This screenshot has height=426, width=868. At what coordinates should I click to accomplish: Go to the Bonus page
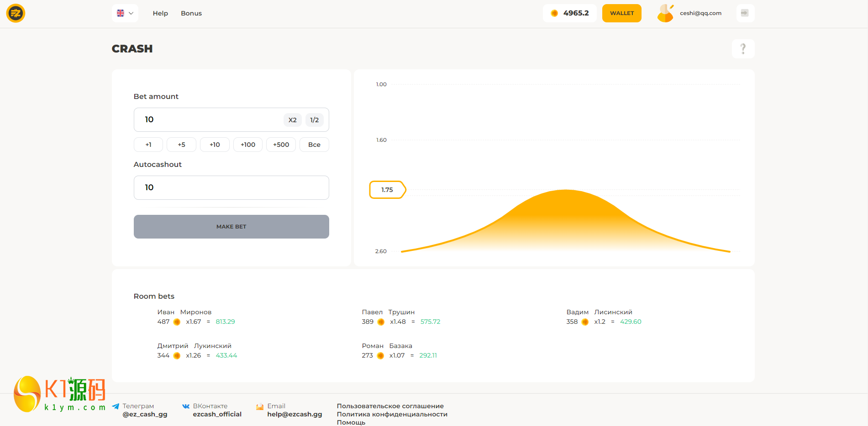191,13
